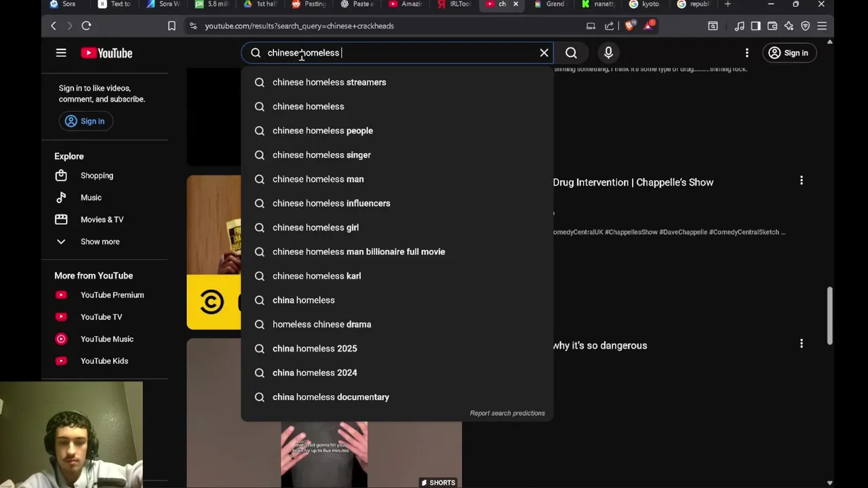This screenshot has height=488, width=868.
Task: Pick chinese homeless man billionaire full movie
Action: [x=397, y=251]
